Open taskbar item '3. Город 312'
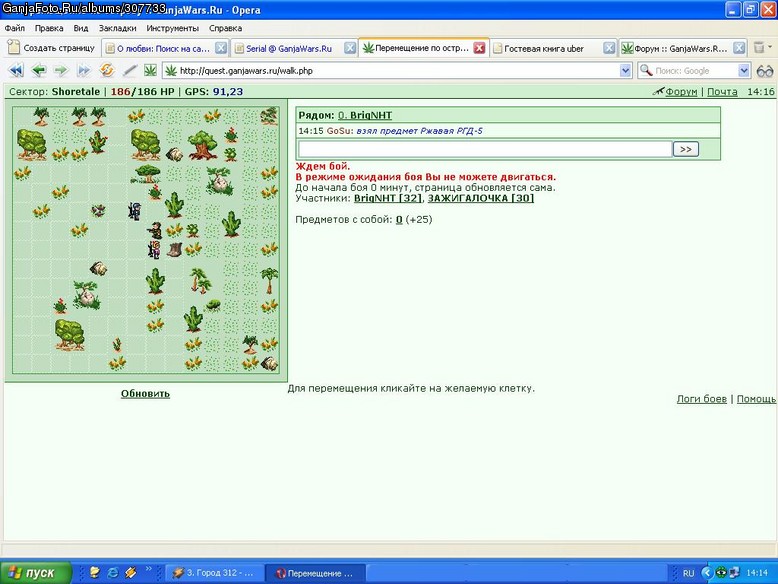 tap(214, 573)
